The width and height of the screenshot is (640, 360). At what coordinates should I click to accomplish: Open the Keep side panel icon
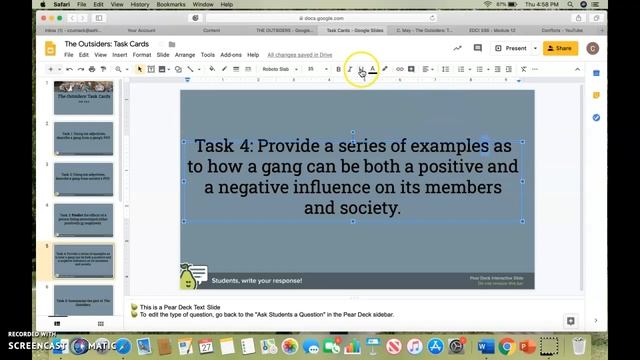tap(596, 95)
